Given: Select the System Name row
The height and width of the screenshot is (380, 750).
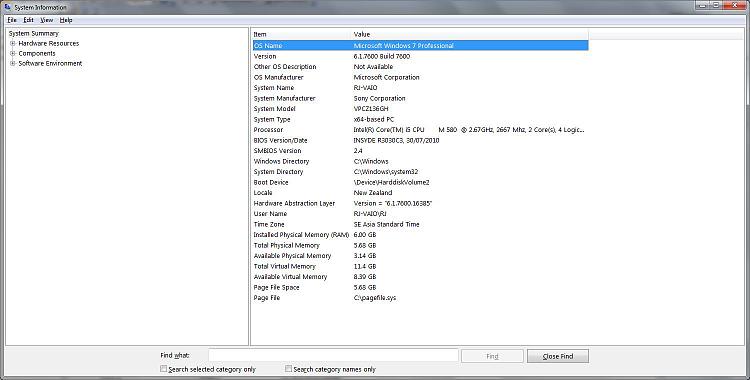Looking at the screenshot, I should [x=420, y=88].
